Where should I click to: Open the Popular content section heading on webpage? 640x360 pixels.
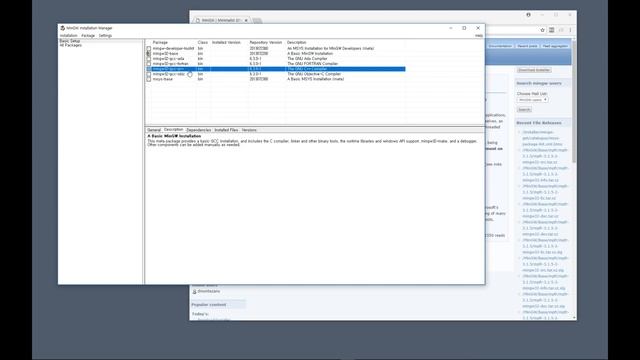(209, 305)
